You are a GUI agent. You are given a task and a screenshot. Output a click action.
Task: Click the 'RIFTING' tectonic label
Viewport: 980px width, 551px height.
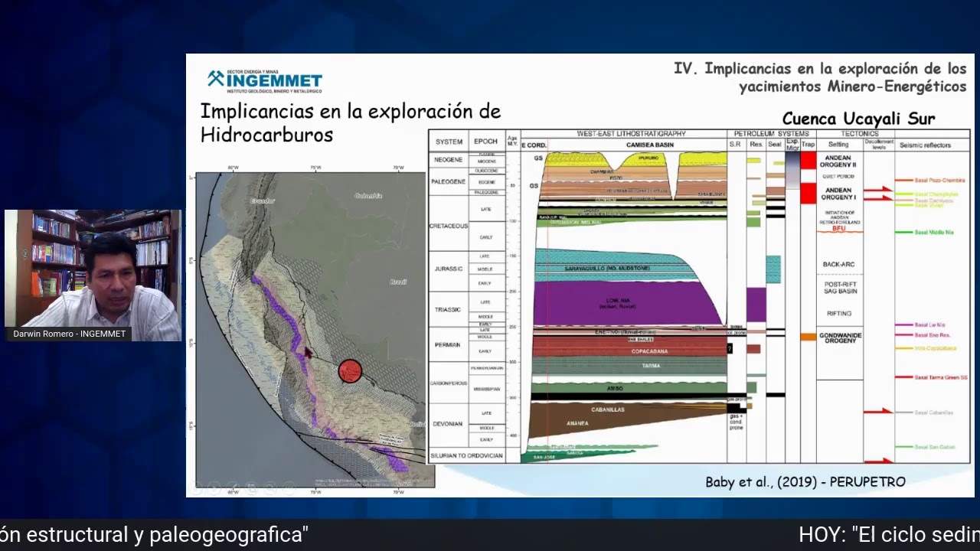pyautogui.click(x=839, y=313)
